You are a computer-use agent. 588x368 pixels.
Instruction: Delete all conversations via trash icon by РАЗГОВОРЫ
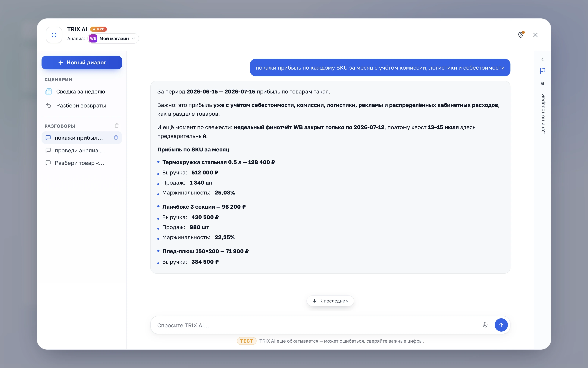[x=117, y=126]
